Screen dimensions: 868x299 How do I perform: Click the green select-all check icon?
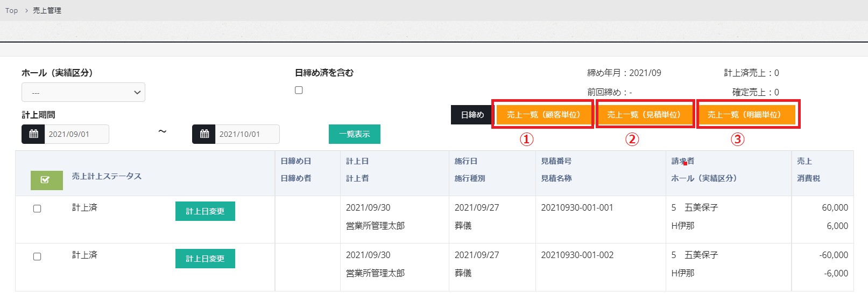(x=46, y=180)
